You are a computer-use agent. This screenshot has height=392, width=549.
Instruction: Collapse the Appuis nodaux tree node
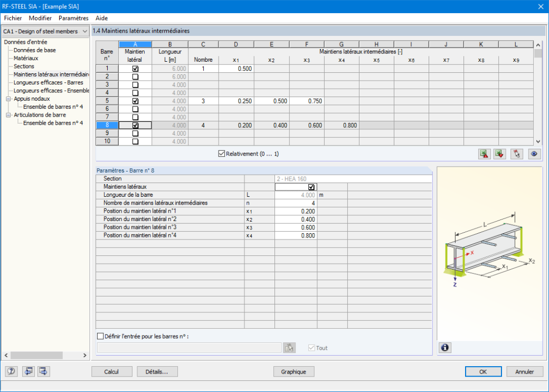pos(8,99)
